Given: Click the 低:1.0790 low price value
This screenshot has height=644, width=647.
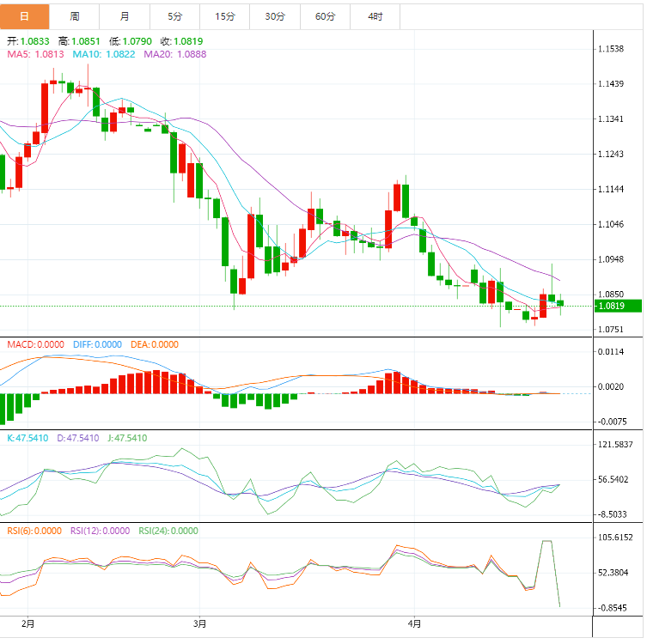Looking at the screenshot, I should click(131, 41).
